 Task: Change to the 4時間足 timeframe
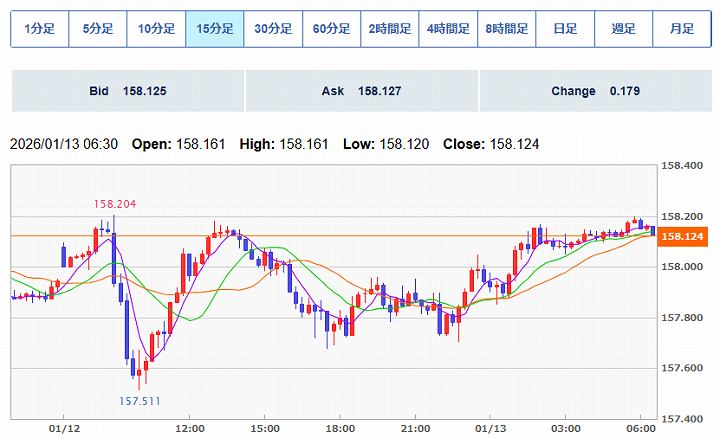[448, 29]
